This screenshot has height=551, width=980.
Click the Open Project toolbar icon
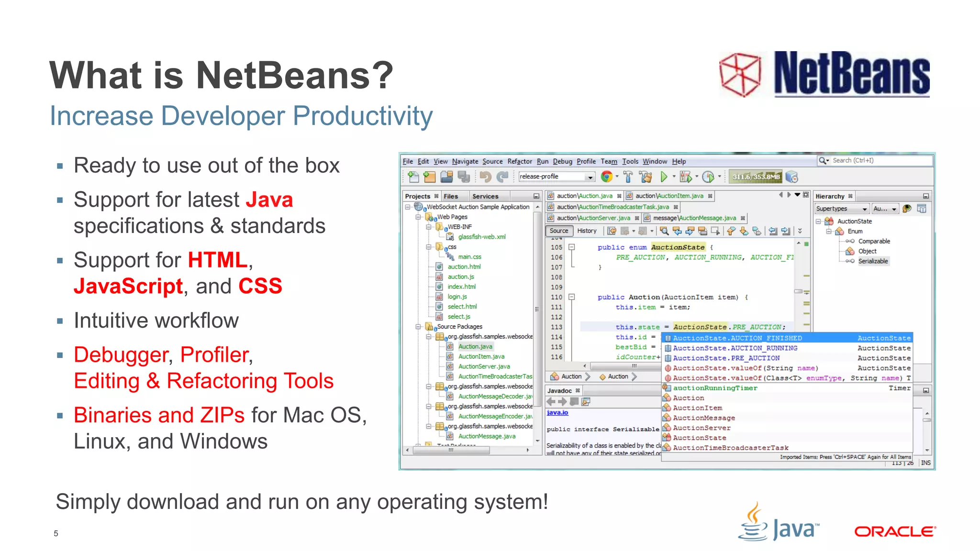[446, 177]
